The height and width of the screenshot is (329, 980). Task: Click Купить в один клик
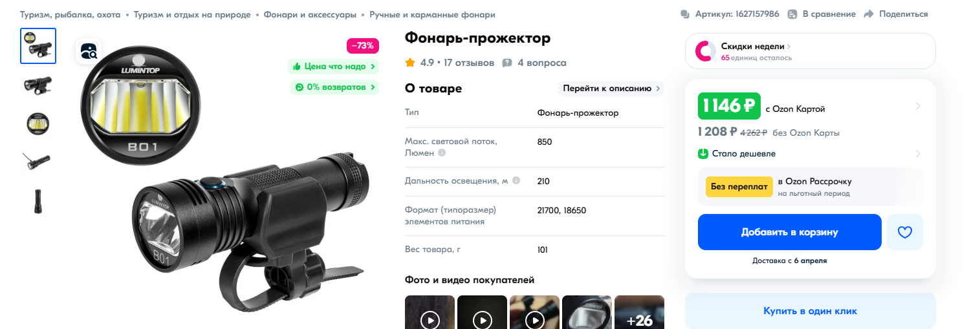811,311
